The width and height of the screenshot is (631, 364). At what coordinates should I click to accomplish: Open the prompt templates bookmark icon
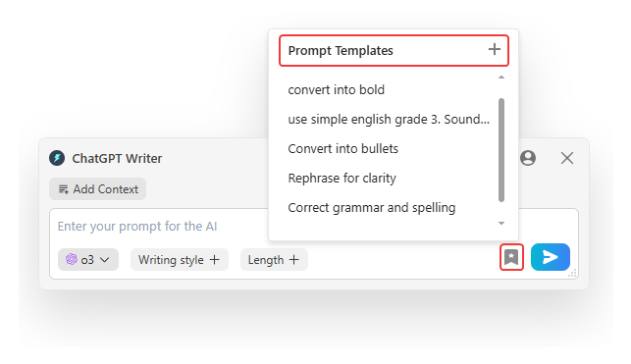[x=511, y=257]
